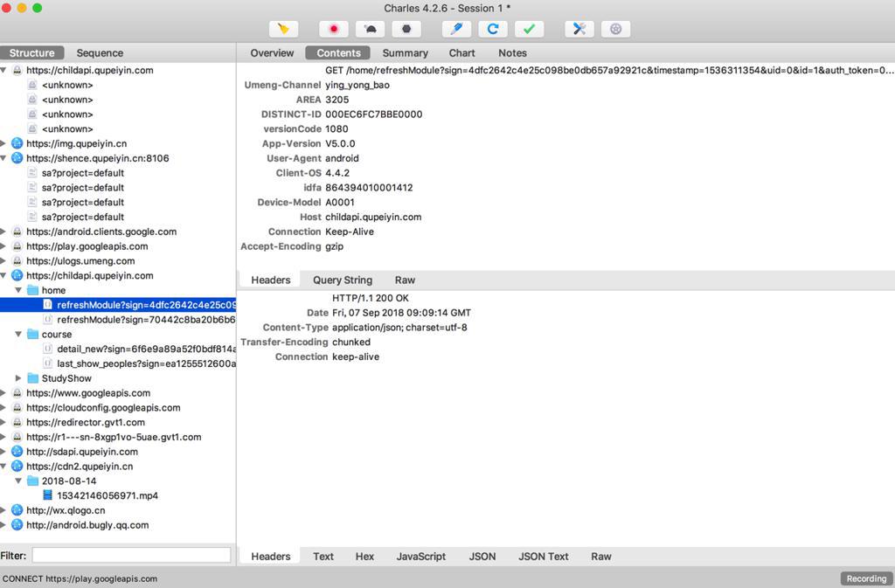Click the StudyShow folder icon
Image resolution: width=895 pixels, height=588 pixels.
click(33, 378)
